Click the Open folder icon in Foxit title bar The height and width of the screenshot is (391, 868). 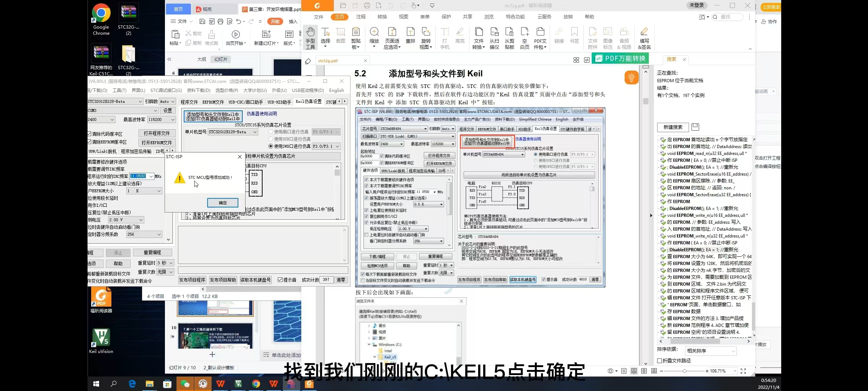click(343, 5)
